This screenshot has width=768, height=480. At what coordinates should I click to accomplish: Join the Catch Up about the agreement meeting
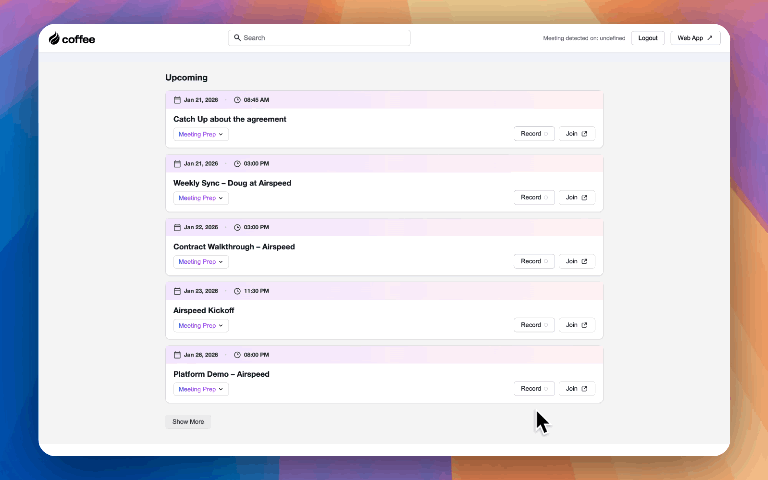(x=576, y=134)
